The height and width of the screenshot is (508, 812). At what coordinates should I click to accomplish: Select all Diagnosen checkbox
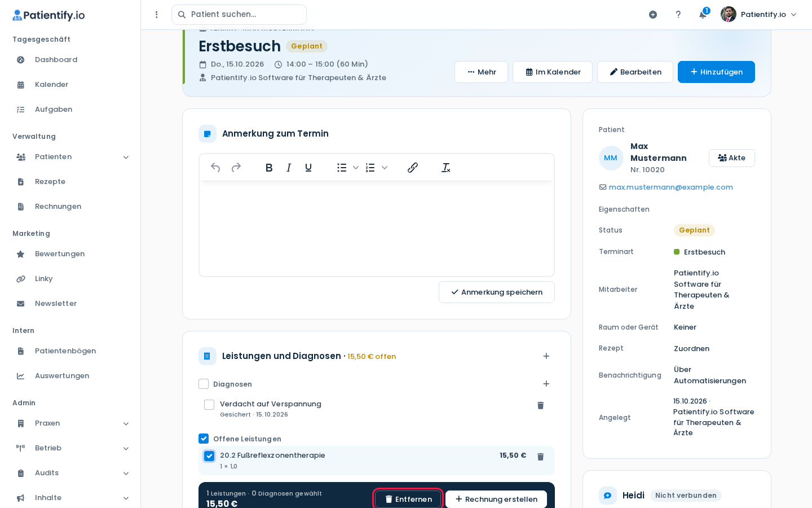pyautogui.click(x=204, y=384)
